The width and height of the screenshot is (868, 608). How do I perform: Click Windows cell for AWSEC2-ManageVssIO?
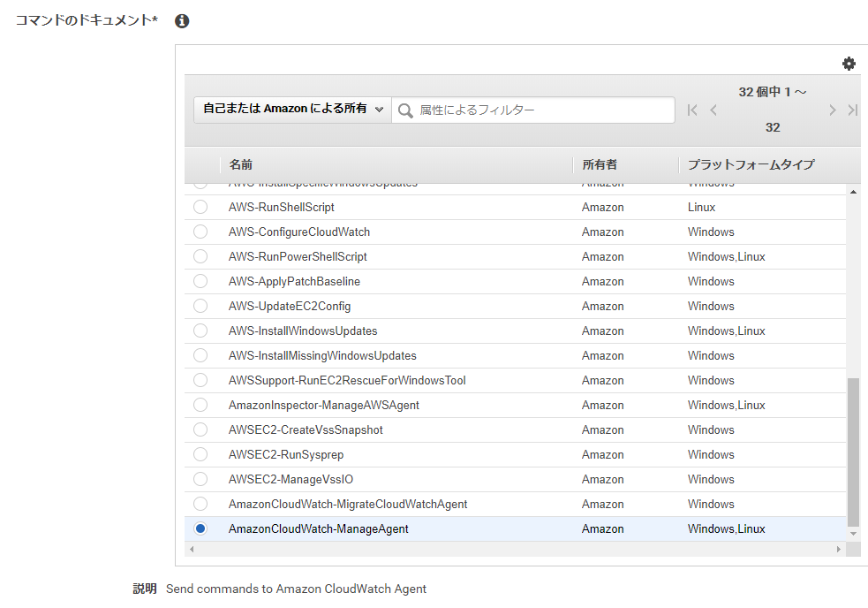coord(711,479)
